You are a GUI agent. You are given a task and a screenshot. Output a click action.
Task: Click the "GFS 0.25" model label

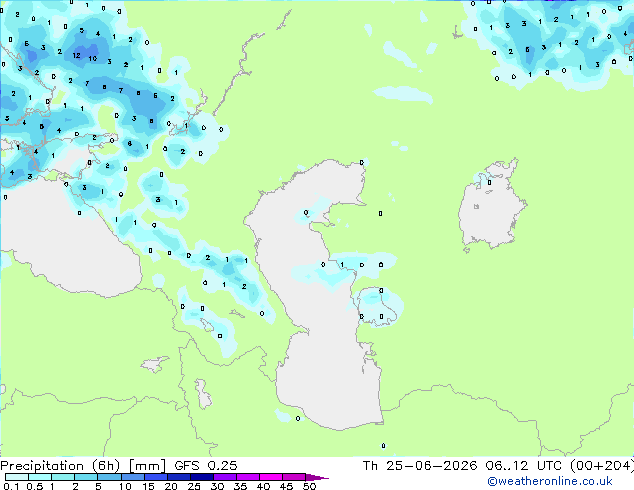[206, 466]
